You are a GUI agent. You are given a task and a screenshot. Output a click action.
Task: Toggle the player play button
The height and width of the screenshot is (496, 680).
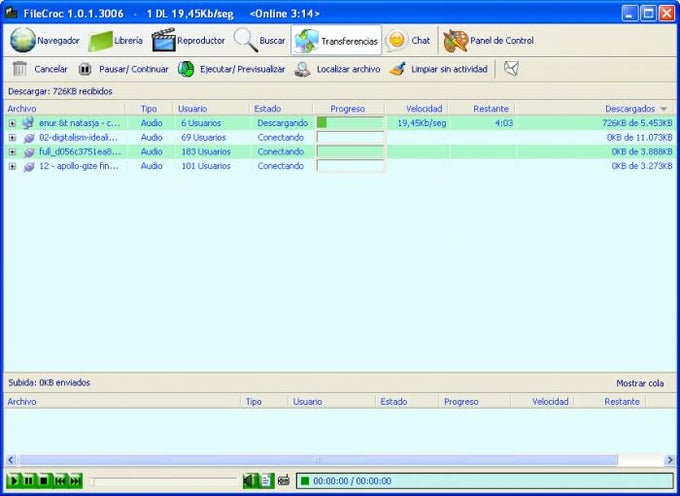(x=15, y=481)
